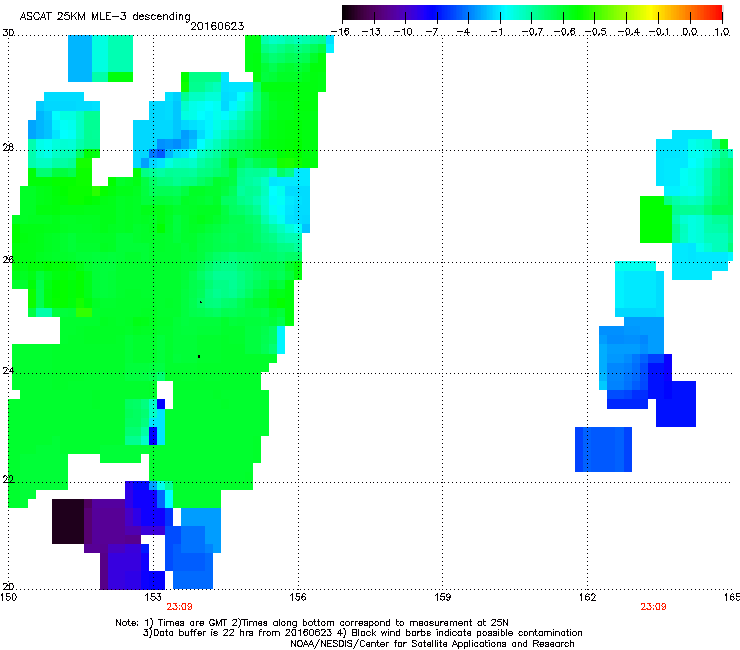Click the color scale label '-10'
This screenshot has width=740, height=650.
pos(403,32)
